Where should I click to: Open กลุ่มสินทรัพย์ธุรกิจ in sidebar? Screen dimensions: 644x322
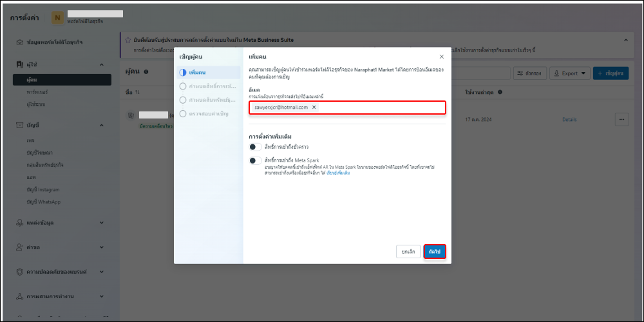(45, 165)
